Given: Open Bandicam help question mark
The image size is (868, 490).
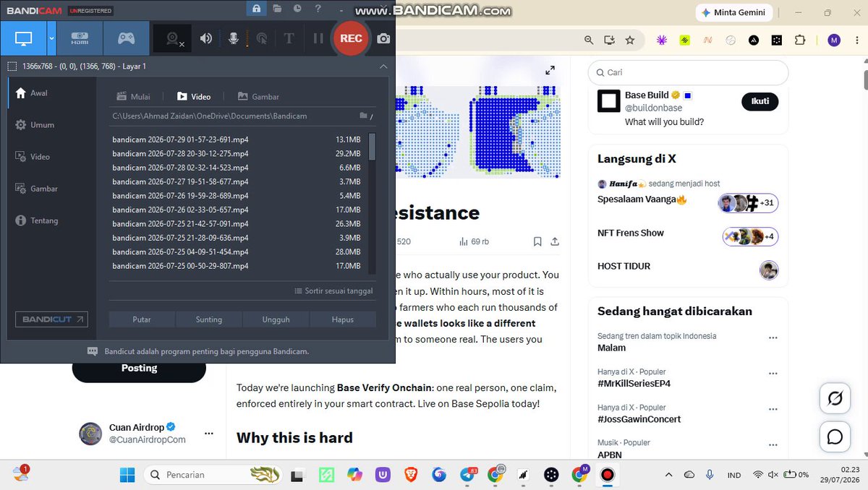Looking at the screenshot, I should pyautogui.click(x=318, y=9).
